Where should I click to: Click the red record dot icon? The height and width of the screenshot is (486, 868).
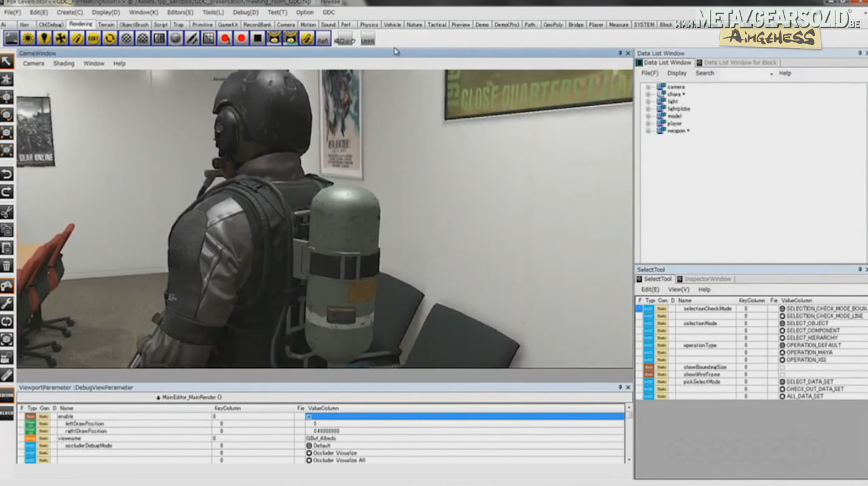(x=242, y=38)
